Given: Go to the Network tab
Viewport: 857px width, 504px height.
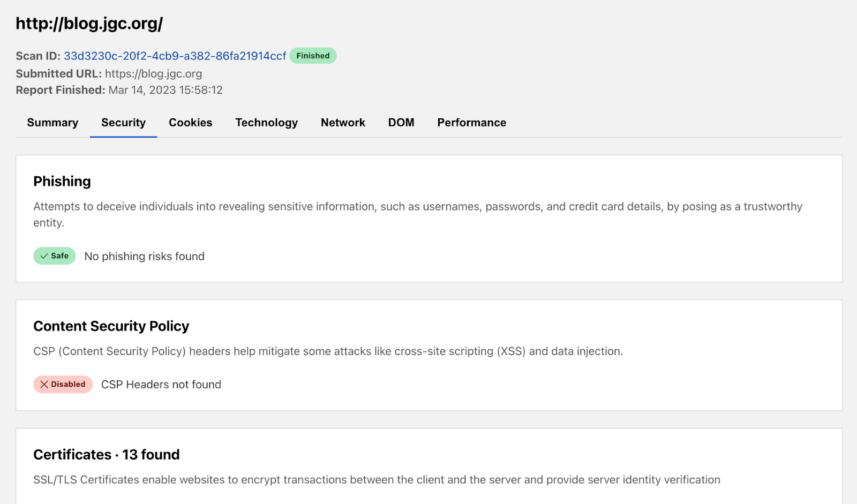Looking at the screenshot, I should pyautogui.click(x=343, y=123).
